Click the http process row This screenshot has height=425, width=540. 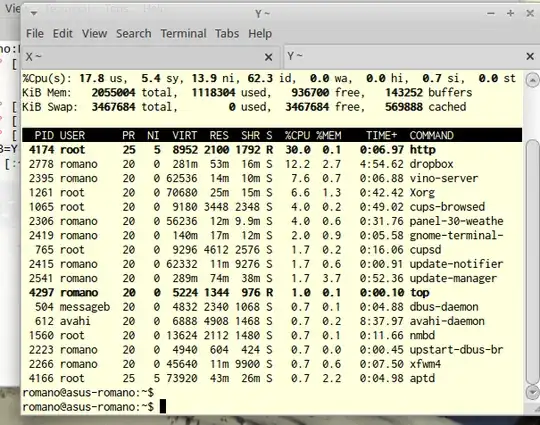(272, 150)
